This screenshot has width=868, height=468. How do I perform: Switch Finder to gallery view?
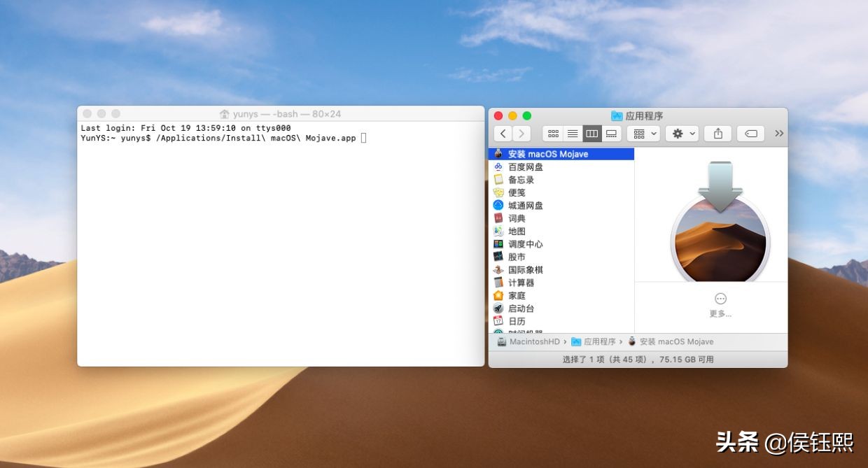point(611,133)
